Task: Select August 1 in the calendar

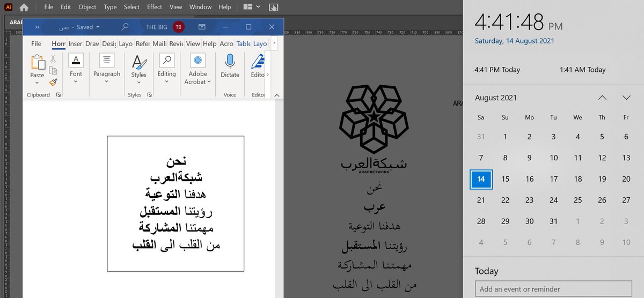Action: click(x=505, y=137)
